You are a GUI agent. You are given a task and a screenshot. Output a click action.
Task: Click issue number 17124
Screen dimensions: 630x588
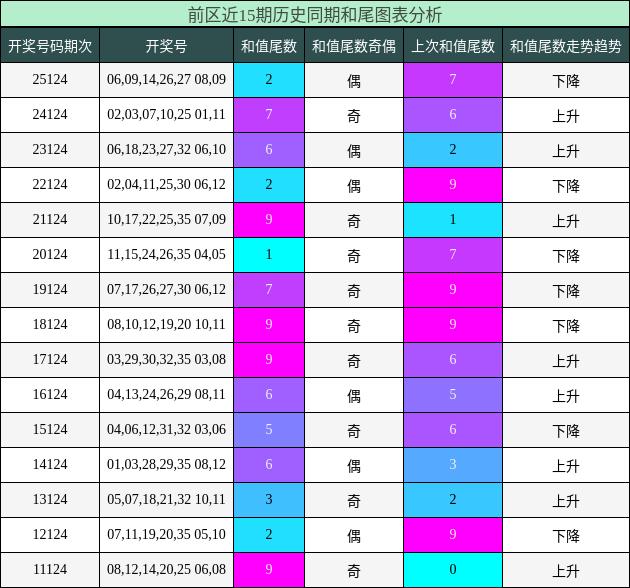[50, 359]
